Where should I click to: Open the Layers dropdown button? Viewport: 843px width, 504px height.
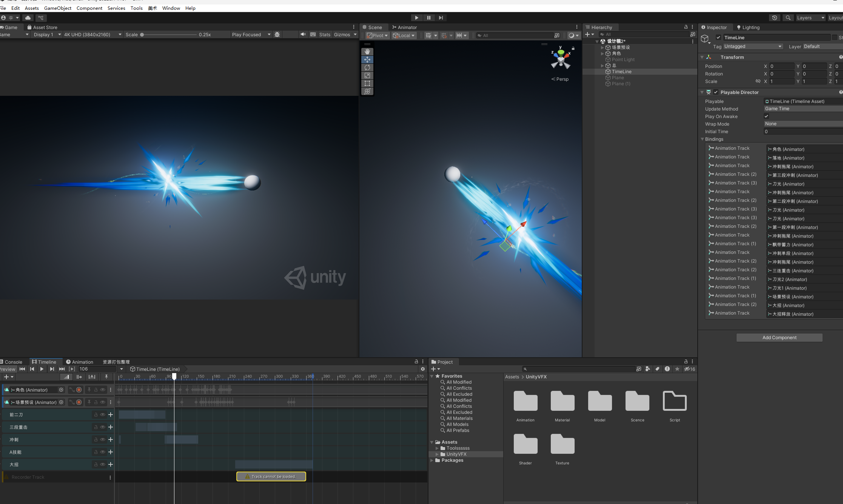[x=810, y=18]
